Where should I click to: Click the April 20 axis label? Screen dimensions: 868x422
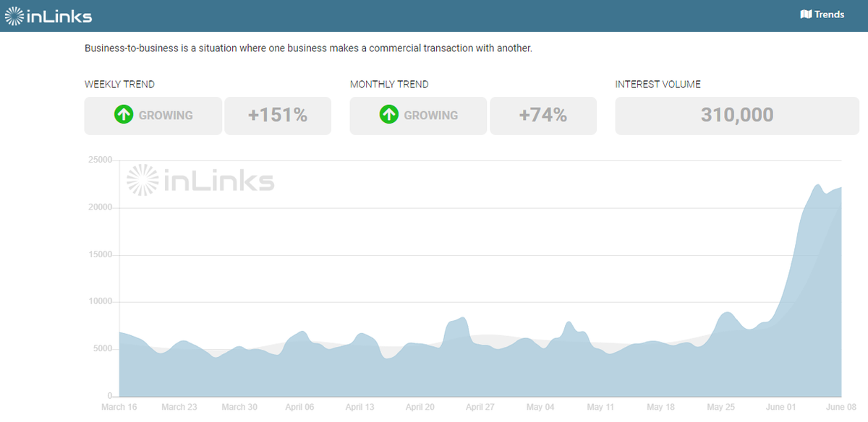(420, 408)
